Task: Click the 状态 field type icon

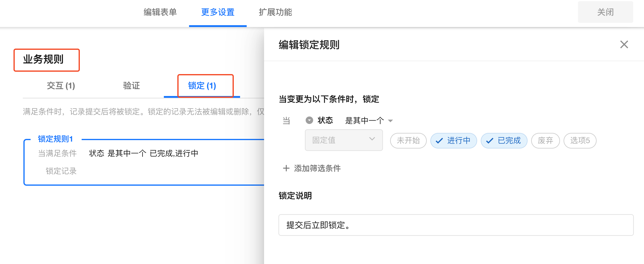Action: (309, 120)
